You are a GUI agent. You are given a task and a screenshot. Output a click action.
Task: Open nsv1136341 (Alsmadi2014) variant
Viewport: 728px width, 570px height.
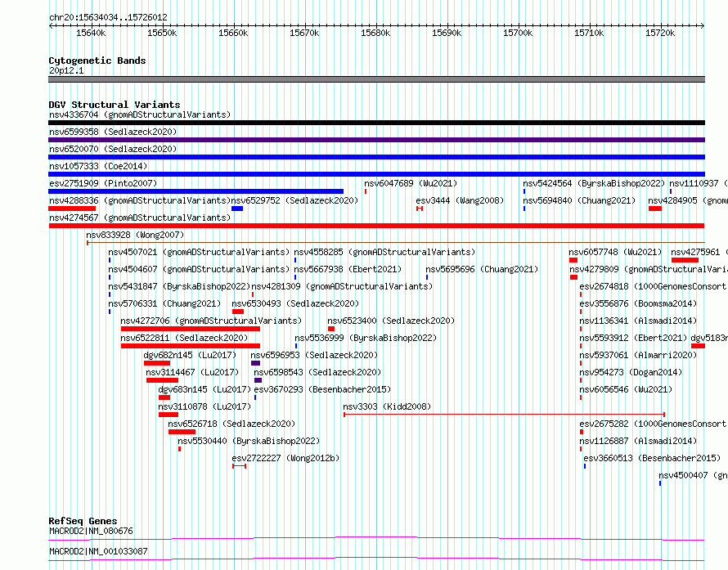point(638,321)
